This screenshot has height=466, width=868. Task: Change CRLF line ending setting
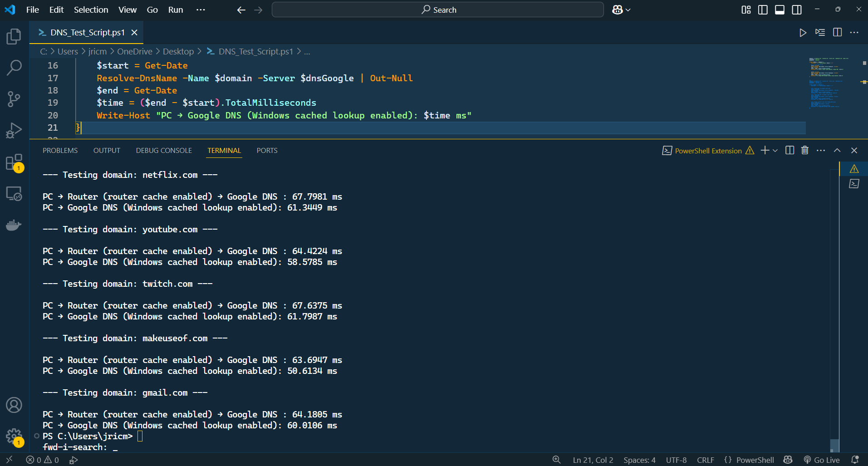coord(705,460)
